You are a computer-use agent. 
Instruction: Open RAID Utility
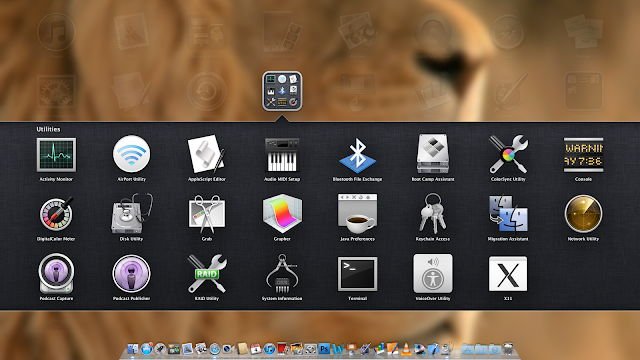[x=207, y=273]
